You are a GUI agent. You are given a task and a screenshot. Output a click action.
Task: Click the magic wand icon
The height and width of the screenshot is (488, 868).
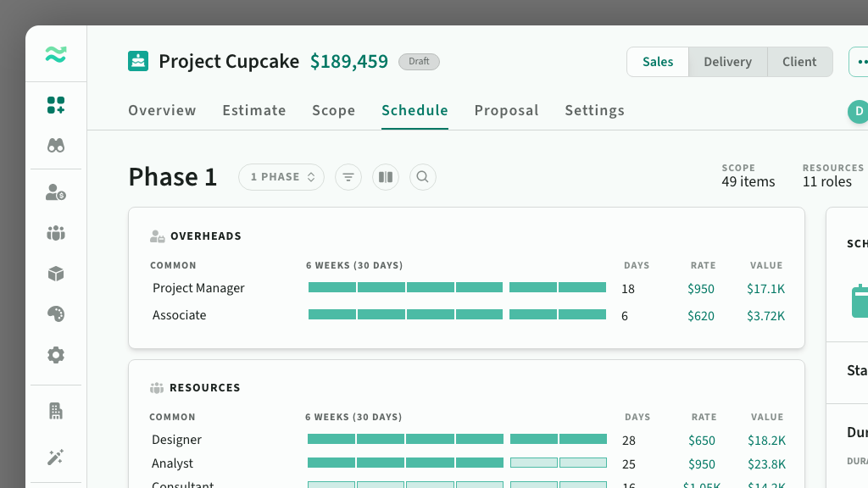(56, 457)
